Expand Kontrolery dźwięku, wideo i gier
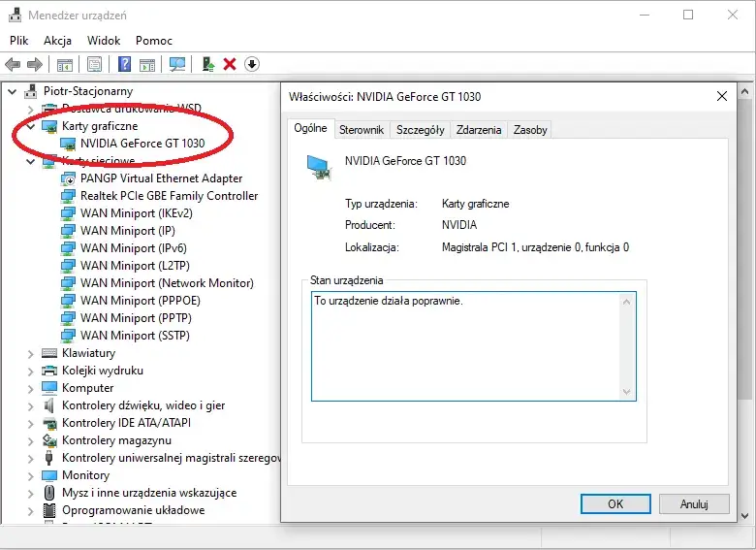This screenshot has height=550, width=756. pos(31,406)
